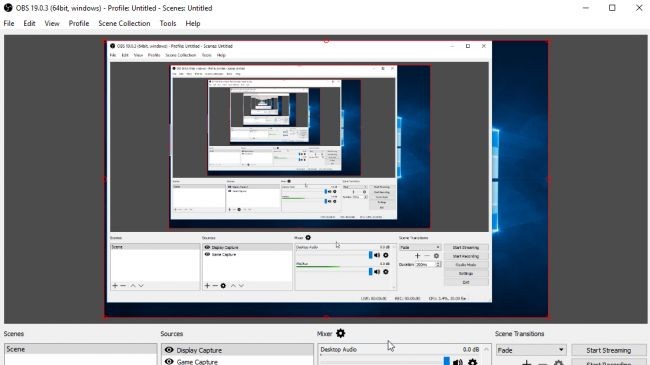Viewport: 650px width, 365px height.
Task: Open the Profile menu in main window
Action: pos(79,23)
